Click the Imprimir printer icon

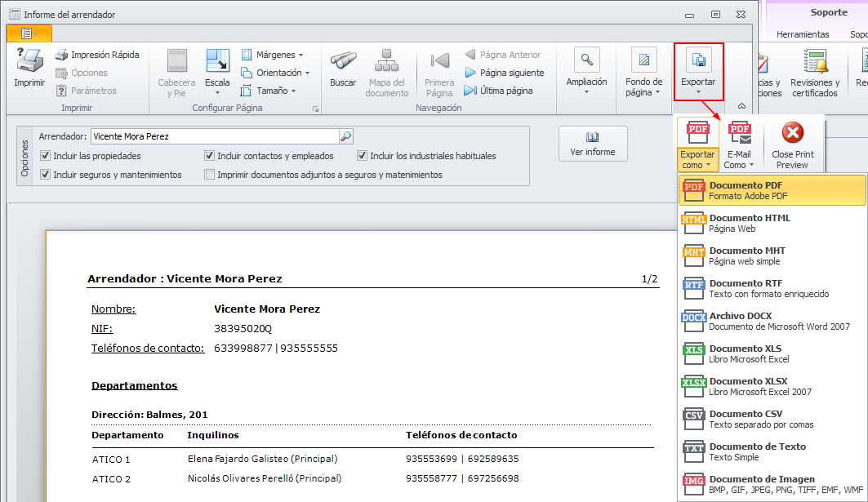click(29, 61)
